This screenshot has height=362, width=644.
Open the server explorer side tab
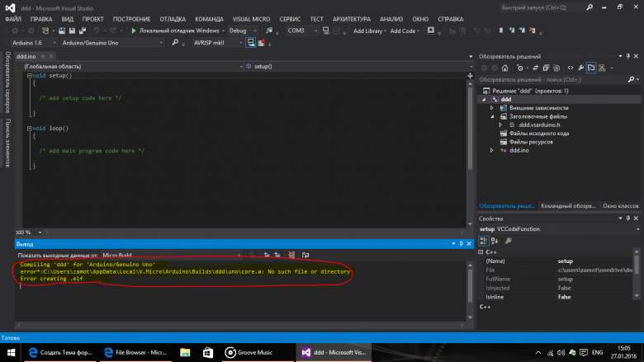(7, 82)
